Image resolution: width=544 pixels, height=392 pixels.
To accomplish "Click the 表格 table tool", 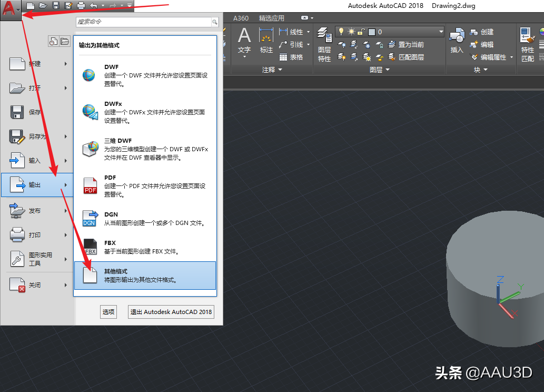I will tap(291, 57).
